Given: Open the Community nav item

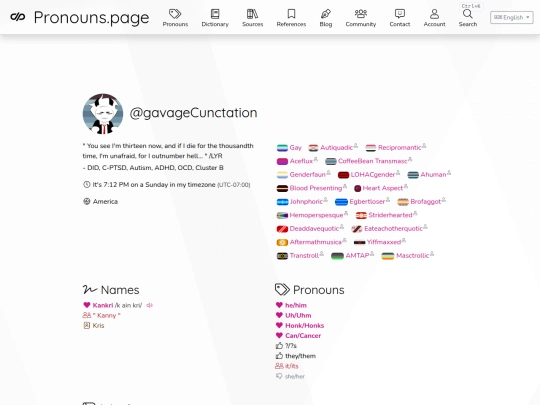Looking at the screenshot, I should (361, 18).
